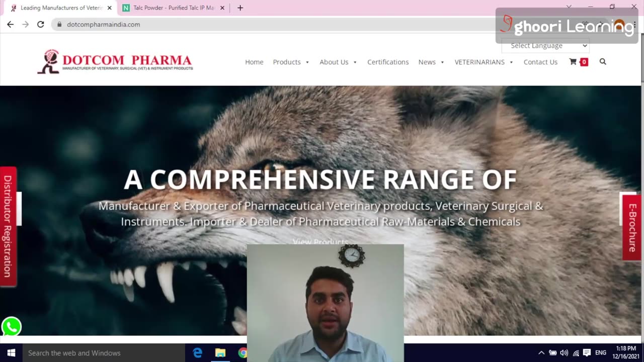Open Chrome from the taskbar
The image size is (644, 362).
(x=242, y=353)
